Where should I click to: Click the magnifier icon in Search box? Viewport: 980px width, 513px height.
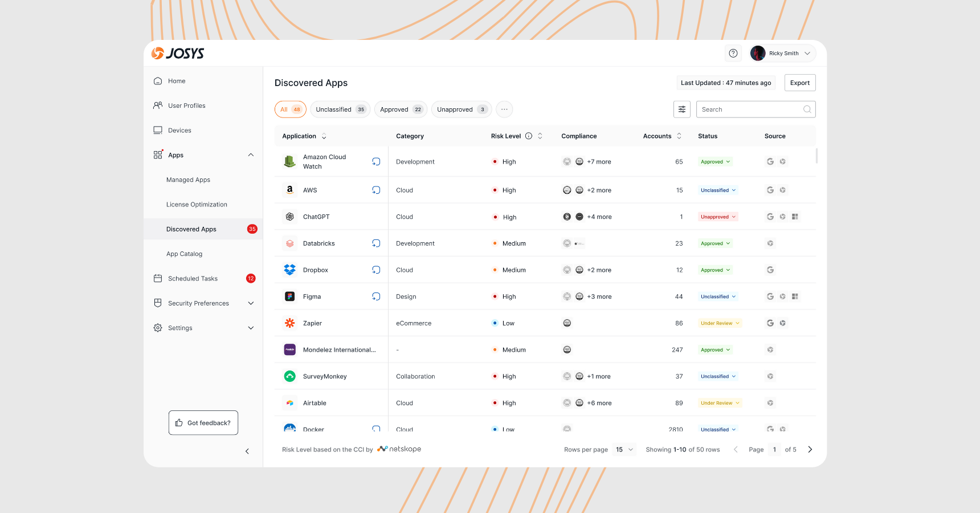pyautogui.click(x=807, y=109)
